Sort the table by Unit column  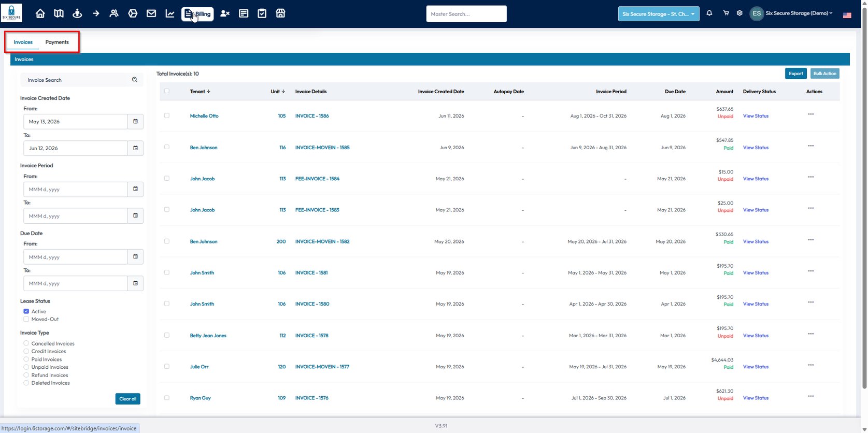pos(278,91)
